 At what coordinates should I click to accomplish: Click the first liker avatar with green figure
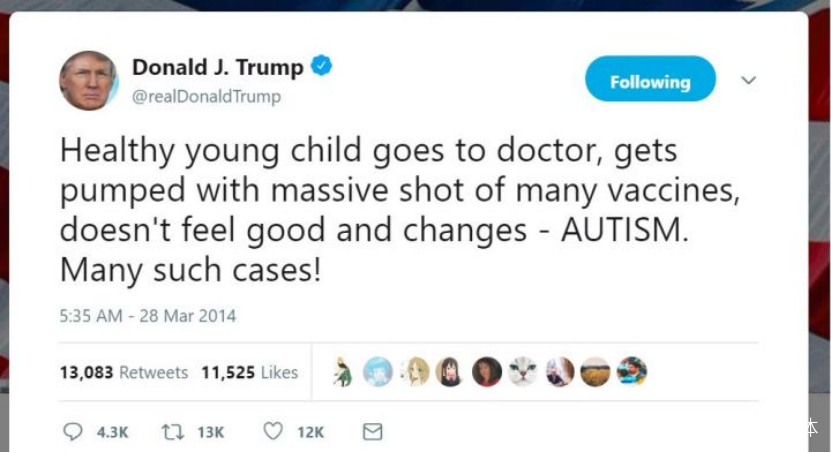[342, 371]
